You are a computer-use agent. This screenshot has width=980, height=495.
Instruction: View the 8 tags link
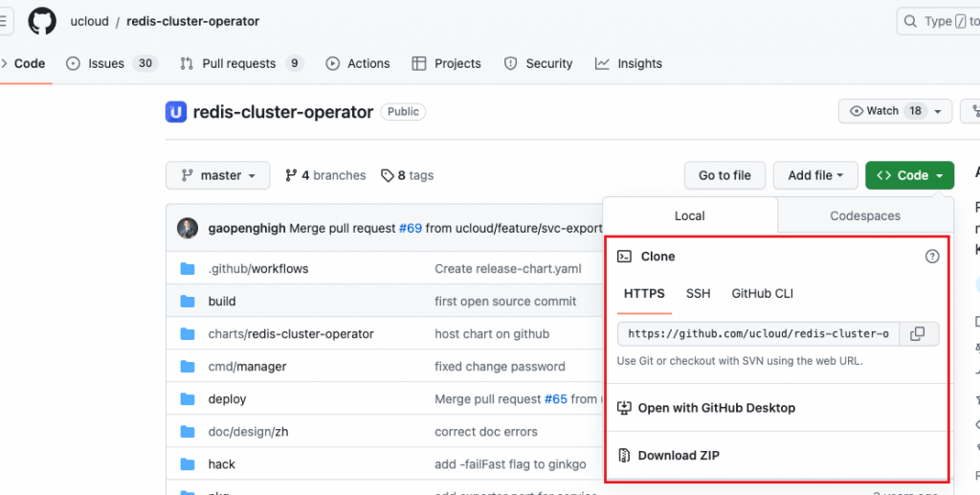coord(407,175)
